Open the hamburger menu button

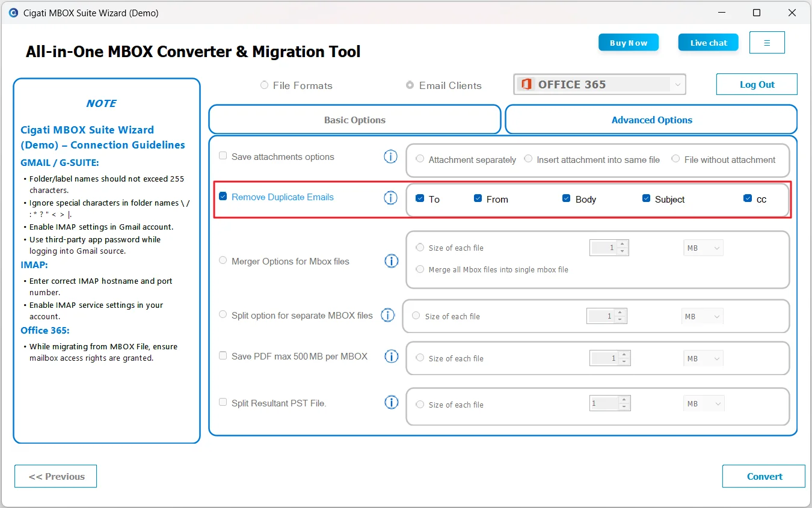[767, 43]
